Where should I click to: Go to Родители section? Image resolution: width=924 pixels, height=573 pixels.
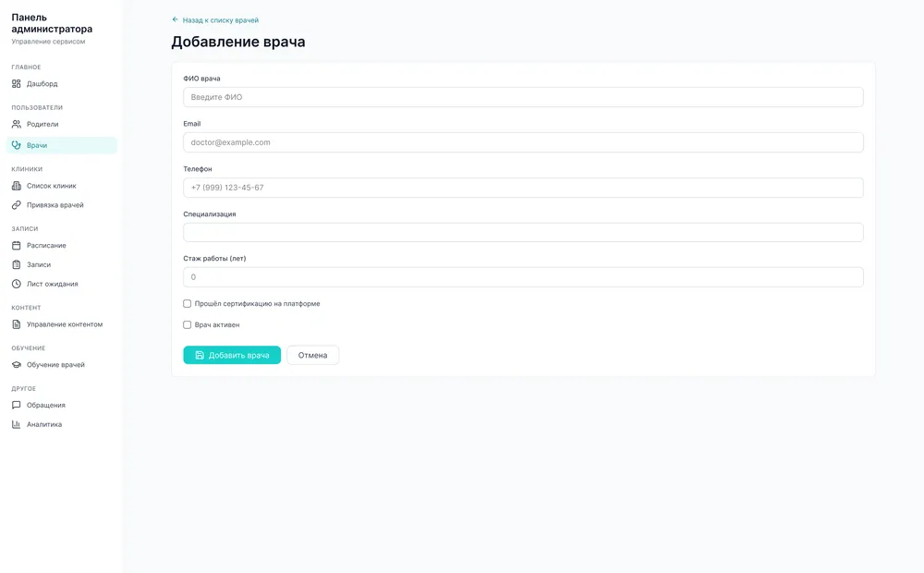pyautogui.click(x=61, y=125)
